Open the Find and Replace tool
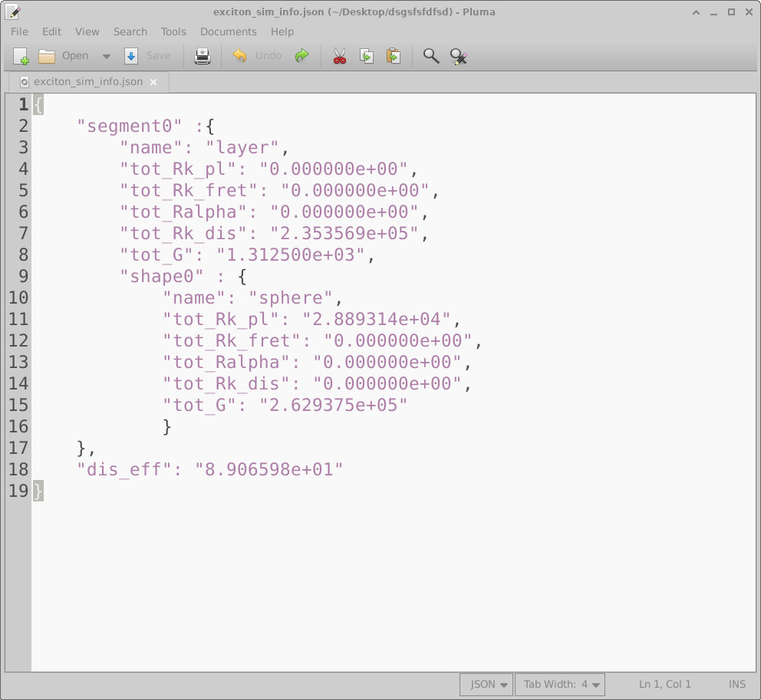This screenshot has width=761, height=700. pyautogui.click(x=458, y=55)
